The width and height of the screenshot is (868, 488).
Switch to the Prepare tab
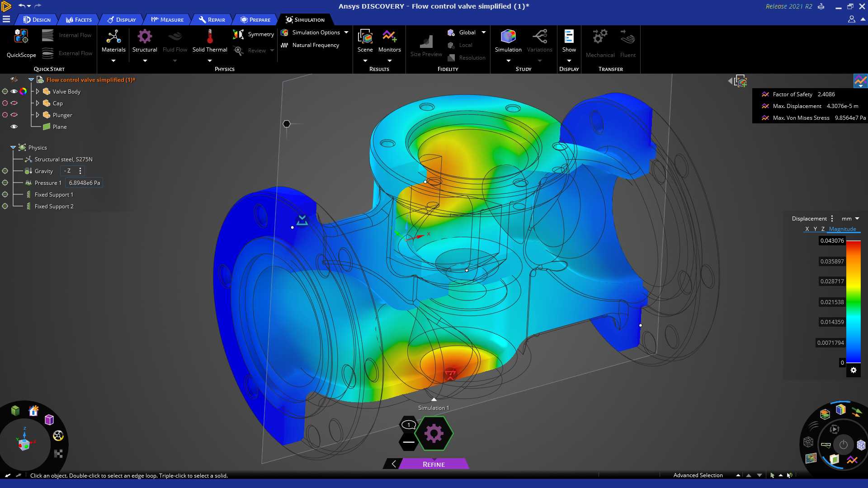point(255,19)
